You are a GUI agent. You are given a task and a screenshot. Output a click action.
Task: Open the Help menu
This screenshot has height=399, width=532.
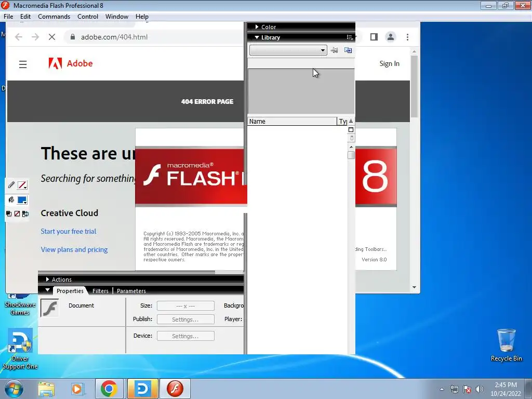pos(142,16)
